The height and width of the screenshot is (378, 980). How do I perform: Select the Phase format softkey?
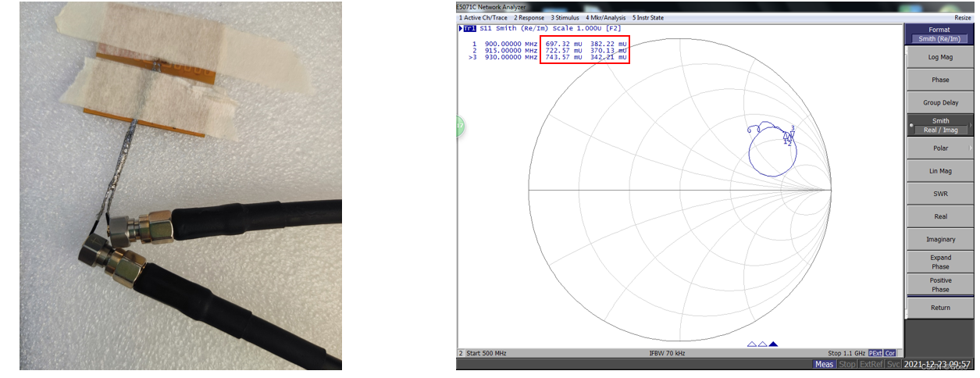pyautogui.click(x=940, y=80)
